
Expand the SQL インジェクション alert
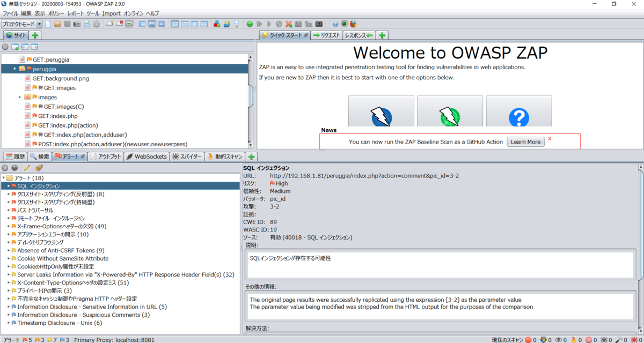pos(9,186)
